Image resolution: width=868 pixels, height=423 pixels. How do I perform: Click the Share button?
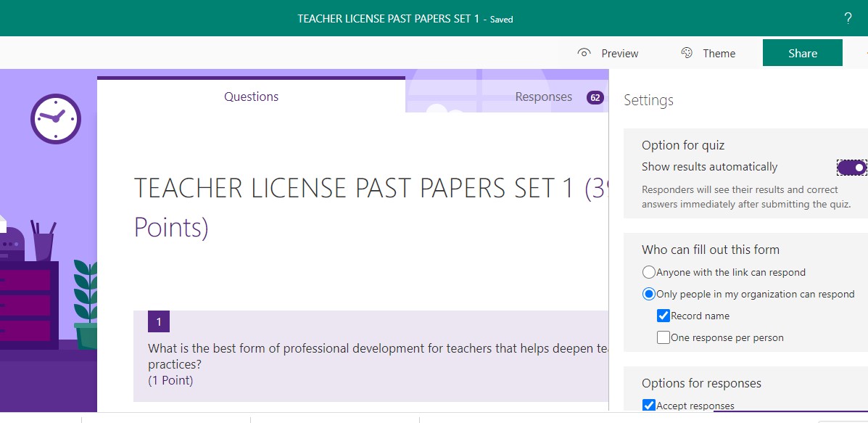(803, 52)
